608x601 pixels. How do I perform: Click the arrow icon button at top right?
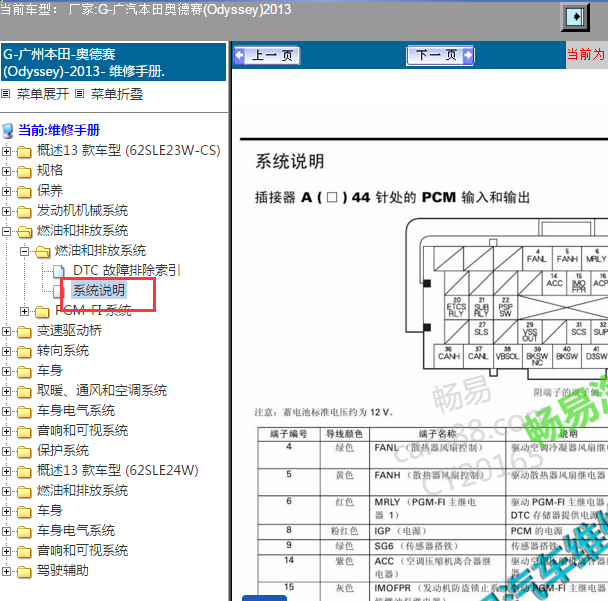coord(575,17)
